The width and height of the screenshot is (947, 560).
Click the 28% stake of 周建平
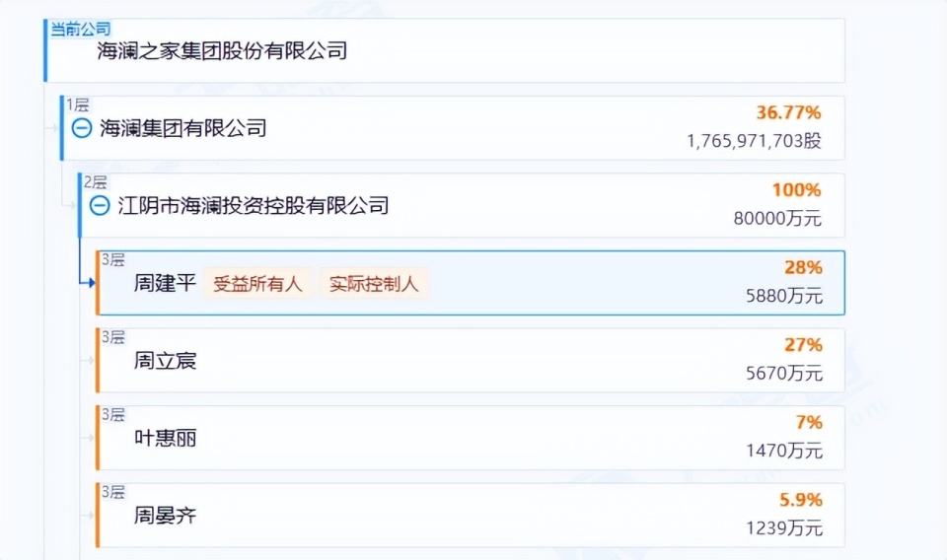tap(802, 267)
